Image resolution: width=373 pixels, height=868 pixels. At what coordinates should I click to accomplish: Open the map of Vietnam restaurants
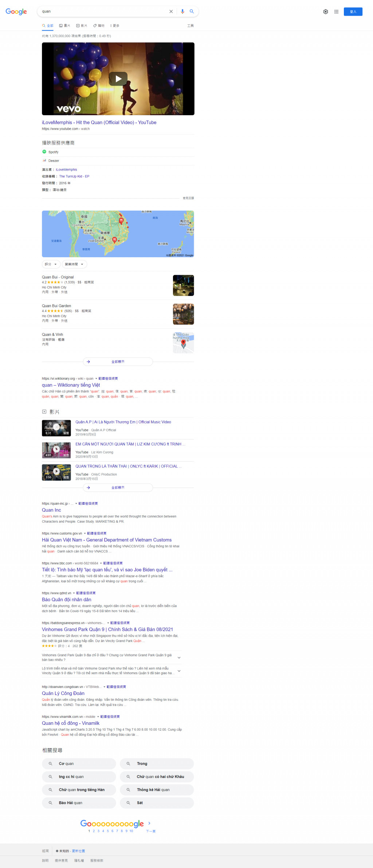point(118,234)
